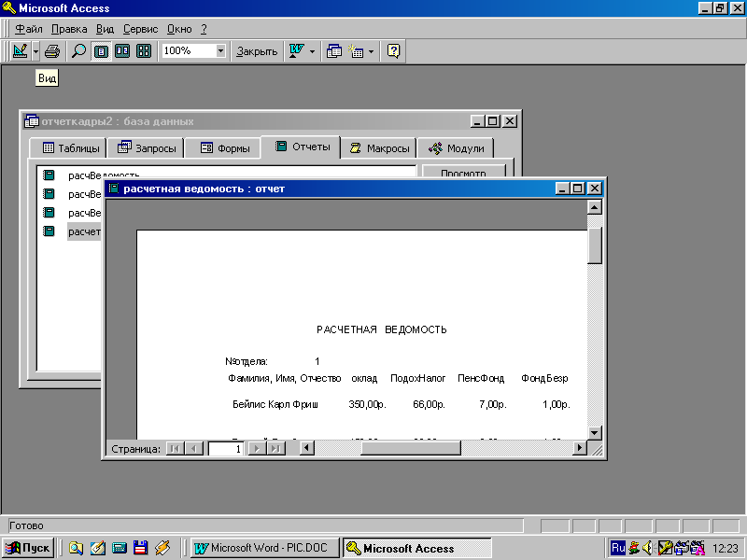Select the third report icon in the list

49,213
